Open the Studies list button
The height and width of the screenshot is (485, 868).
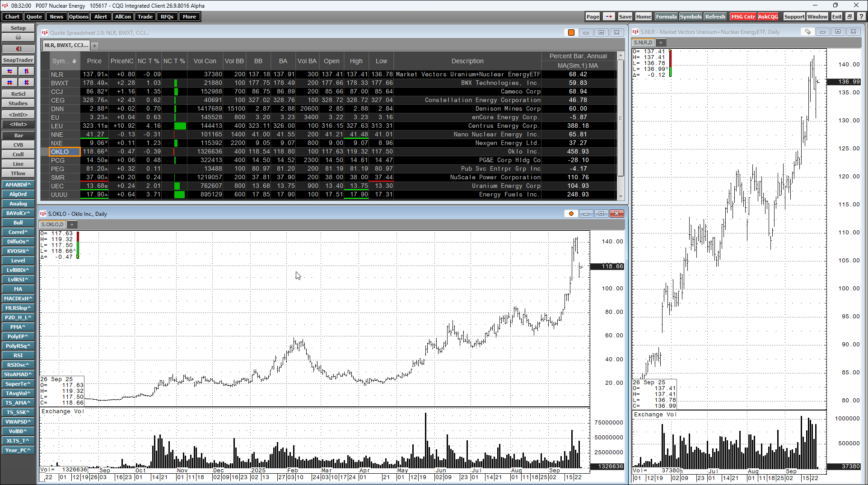click(18, 103)
